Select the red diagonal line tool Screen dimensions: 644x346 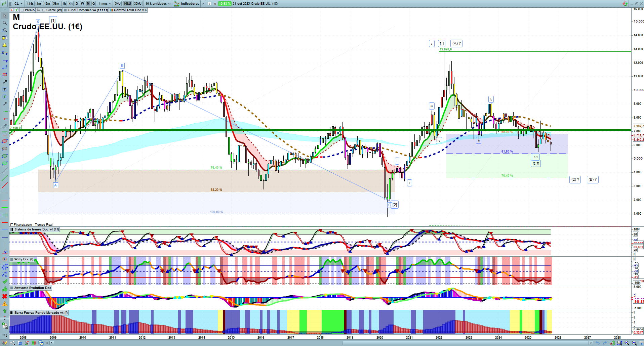click(5, 185)
